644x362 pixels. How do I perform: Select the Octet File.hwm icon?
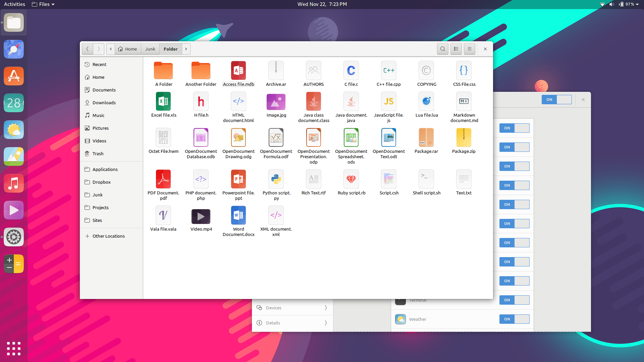tap(163, 137)
